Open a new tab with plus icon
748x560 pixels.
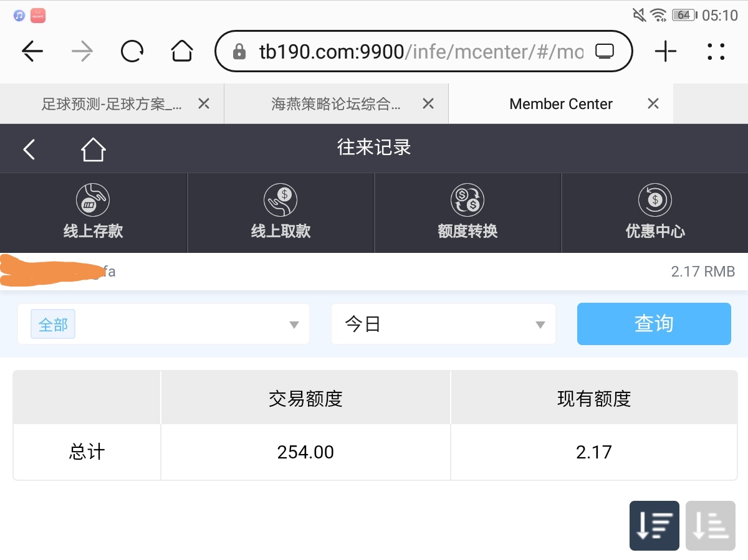[665, 52]
